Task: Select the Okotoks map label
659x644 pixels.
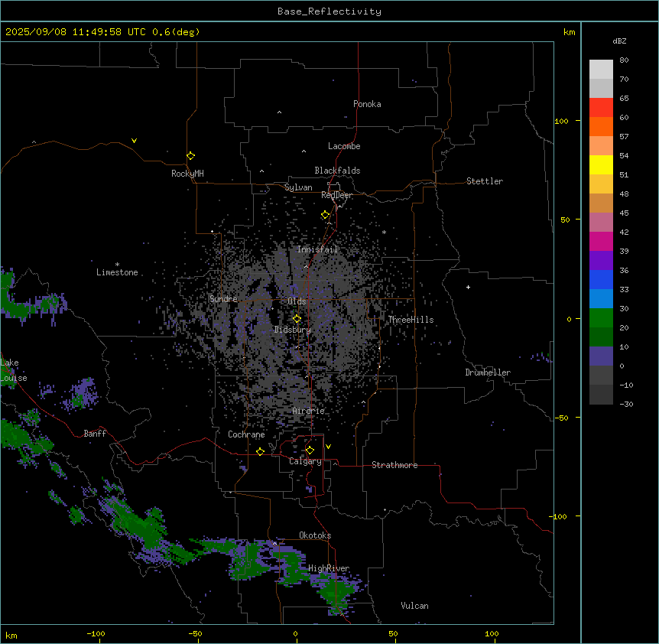Action: point(315,535)
